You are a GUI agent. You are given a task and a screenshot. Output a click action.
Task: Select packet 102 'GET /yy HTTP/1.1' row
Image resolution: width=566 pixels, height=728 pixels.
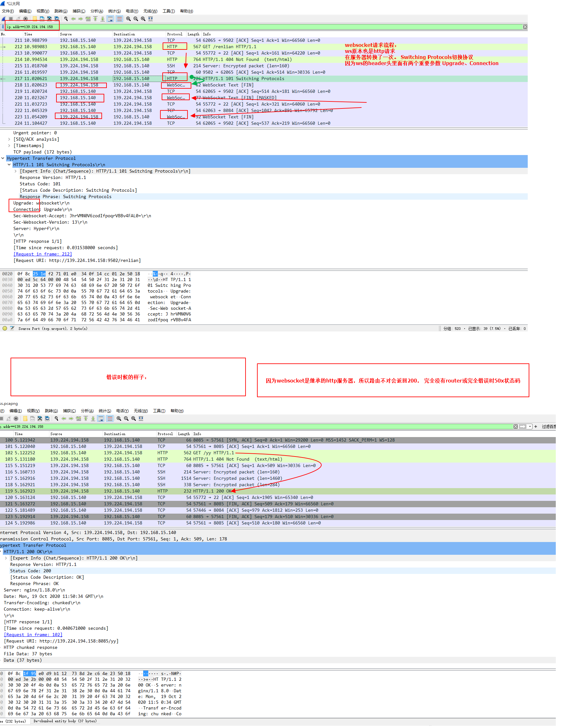click(x=278, y=453)
